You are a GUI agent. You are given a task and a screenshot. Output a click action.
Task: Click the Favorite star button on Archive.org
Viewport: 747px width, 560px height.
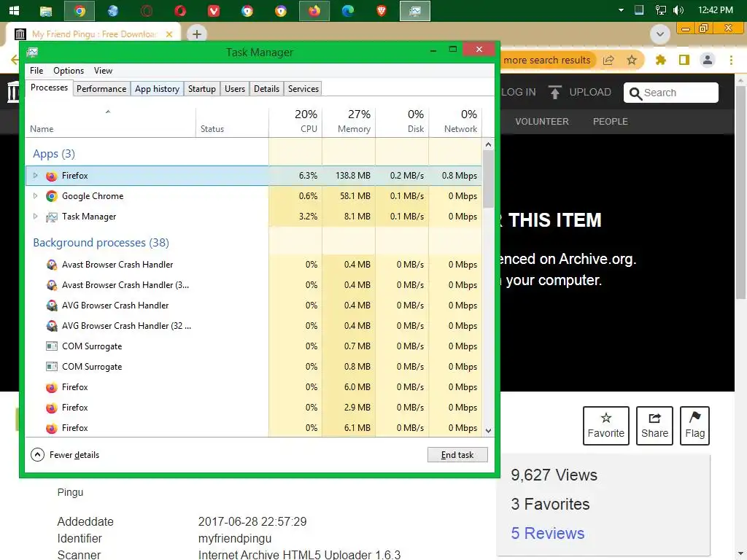pos(606,426)
